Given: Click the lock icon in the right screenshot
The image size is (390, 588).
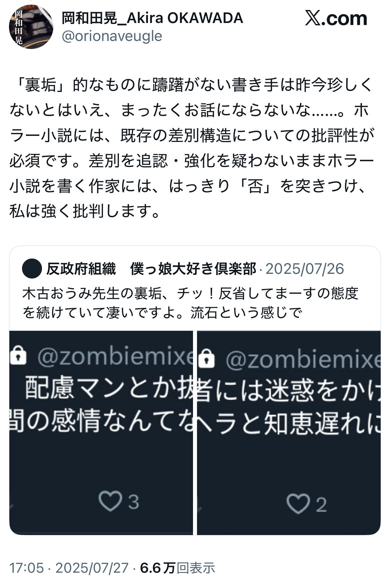Looking at the screenshot, I should coord(206,358).
